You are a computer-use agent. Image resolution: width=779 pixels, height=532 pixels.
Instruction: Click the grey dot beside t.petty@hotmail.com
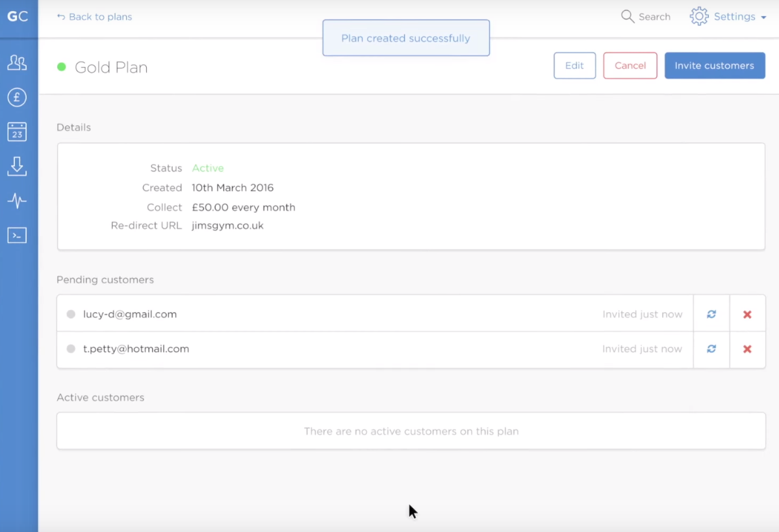[71, 349]
